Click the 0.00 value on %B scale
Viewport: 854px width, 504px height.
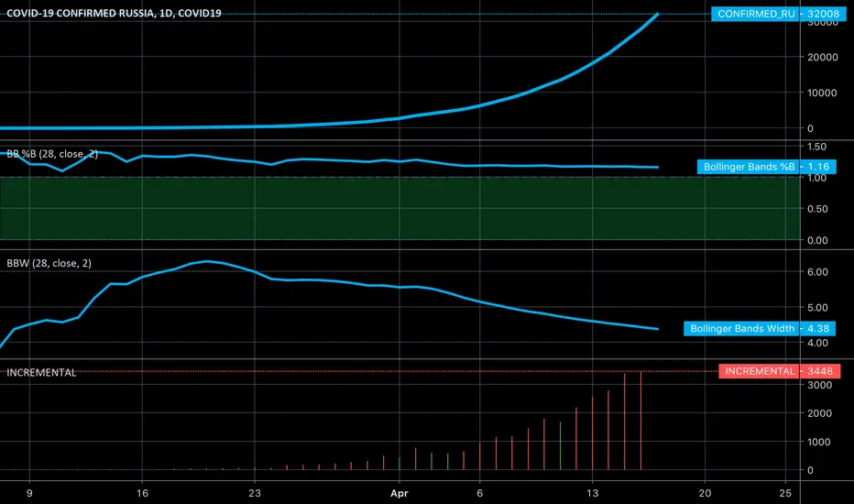point(817,240)
